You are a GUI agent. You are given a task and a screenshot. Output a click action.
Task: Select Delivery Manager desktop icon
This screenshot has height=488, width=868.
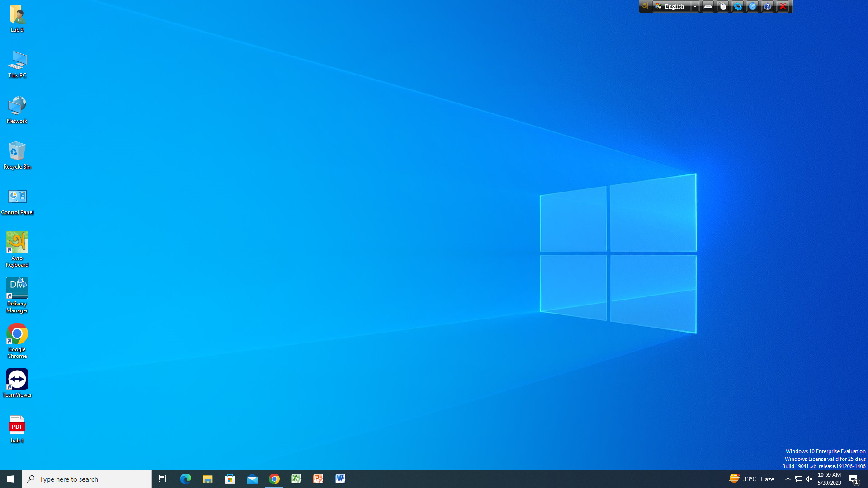[17, 295]
